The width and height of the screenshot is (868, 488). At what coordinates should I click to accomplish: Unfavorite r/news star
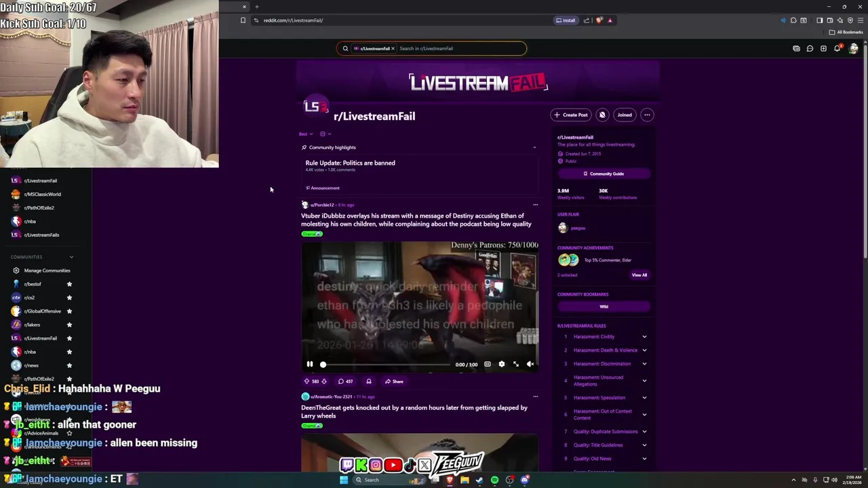point(69,365)
